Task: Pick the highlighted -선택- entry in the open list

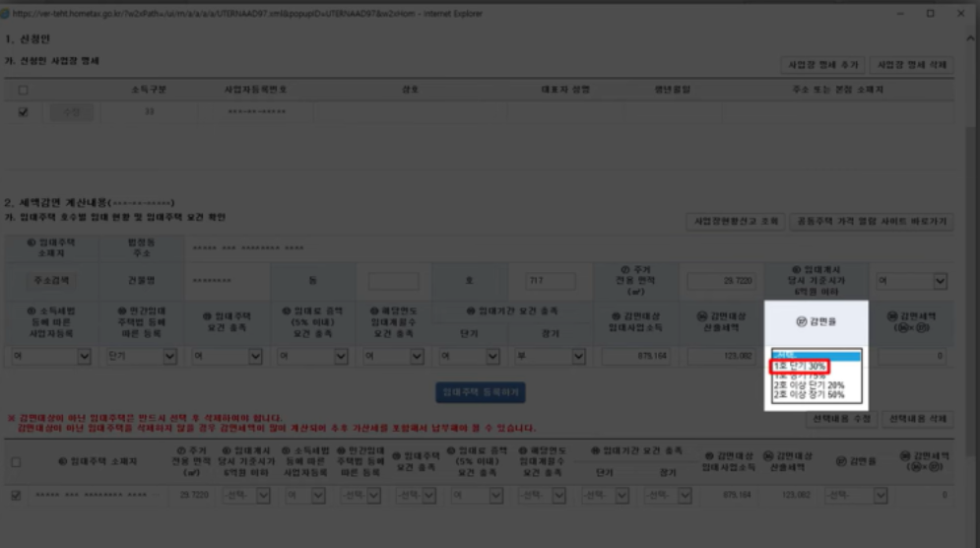Action: [816, 356]
